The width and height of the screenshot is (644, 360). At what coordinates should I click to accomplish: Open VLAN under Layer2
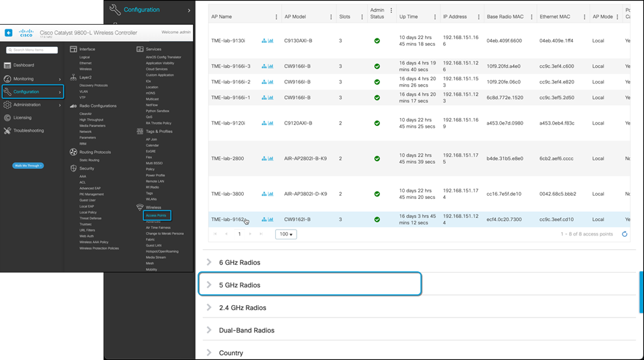click(x=83, y=92)
